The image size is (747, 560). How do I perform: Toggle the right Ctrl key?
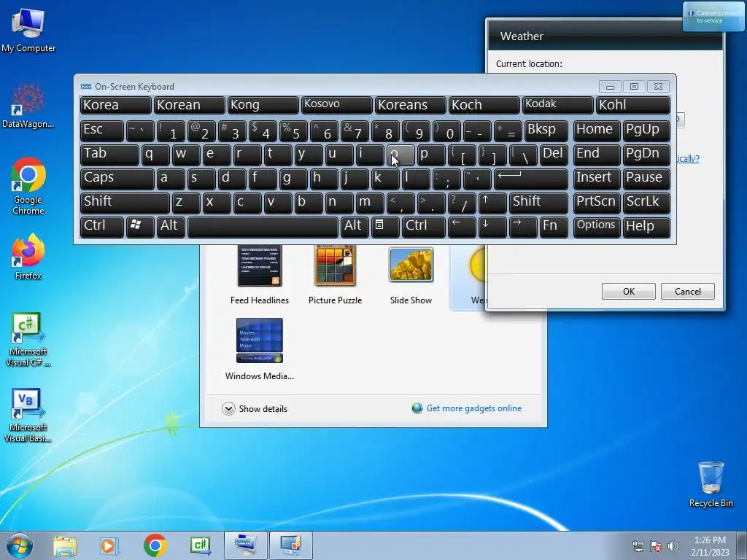pyautogui.click(x=424, y=226)
